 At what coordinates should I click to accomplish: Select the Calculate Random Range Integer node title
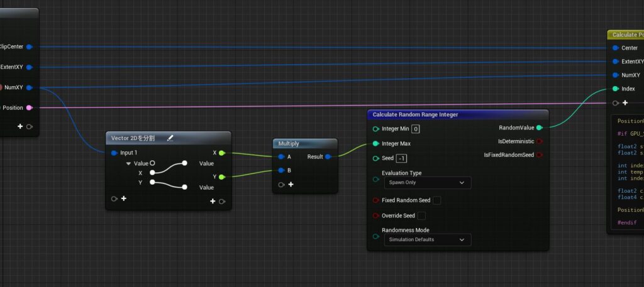point(415,115)
